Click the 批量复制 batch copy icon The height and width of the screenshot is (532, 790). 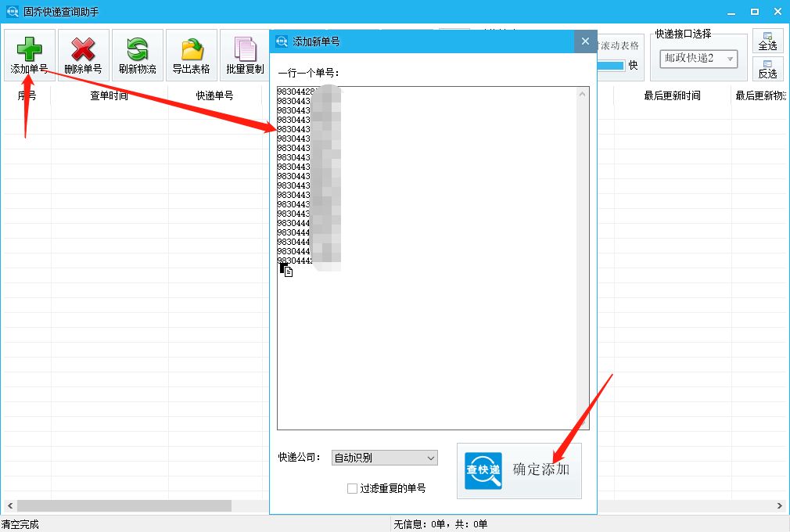click(246, 49)
